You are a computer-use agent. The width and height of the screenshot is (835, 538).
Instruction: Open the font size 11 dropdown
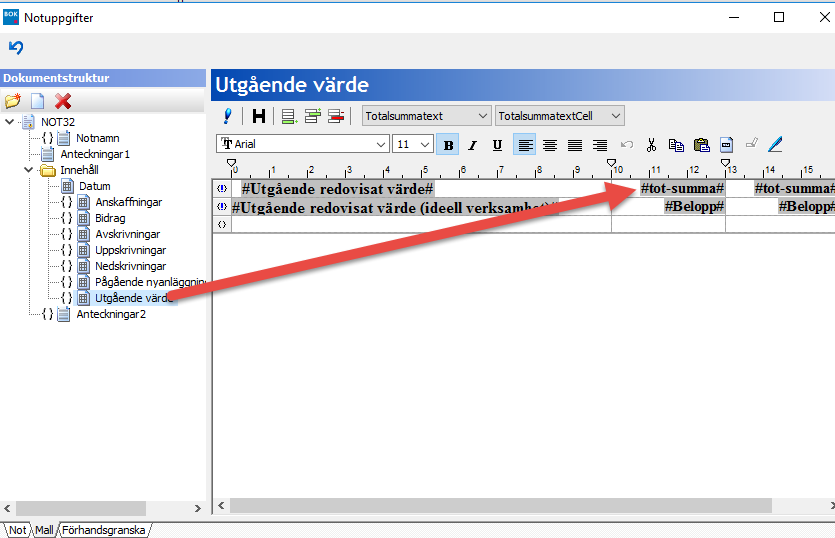pyautogui.click(x=413, y=144)
